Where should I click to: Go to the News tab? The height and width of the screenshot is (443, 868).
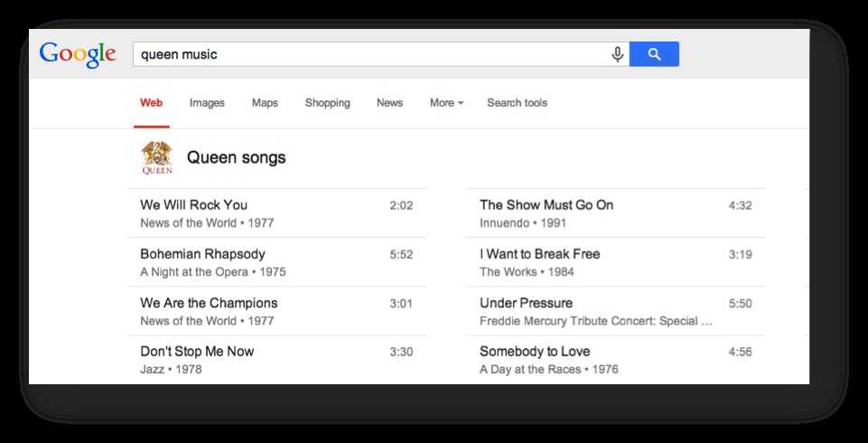[x=389, y=103]
